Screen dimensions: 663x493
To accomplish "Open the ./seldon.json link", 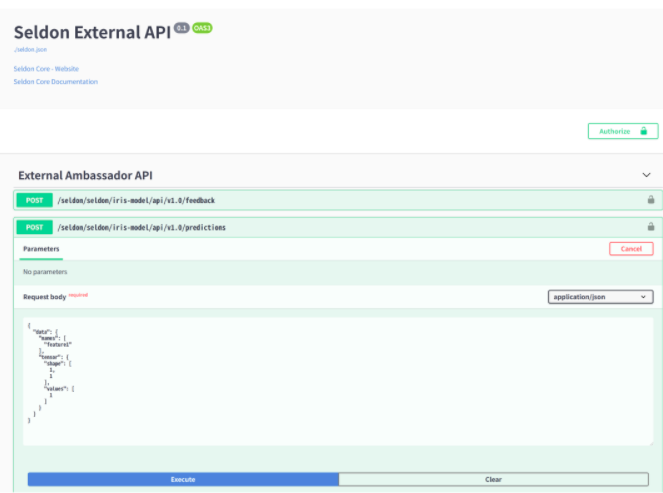I will (x=30, y=49).
